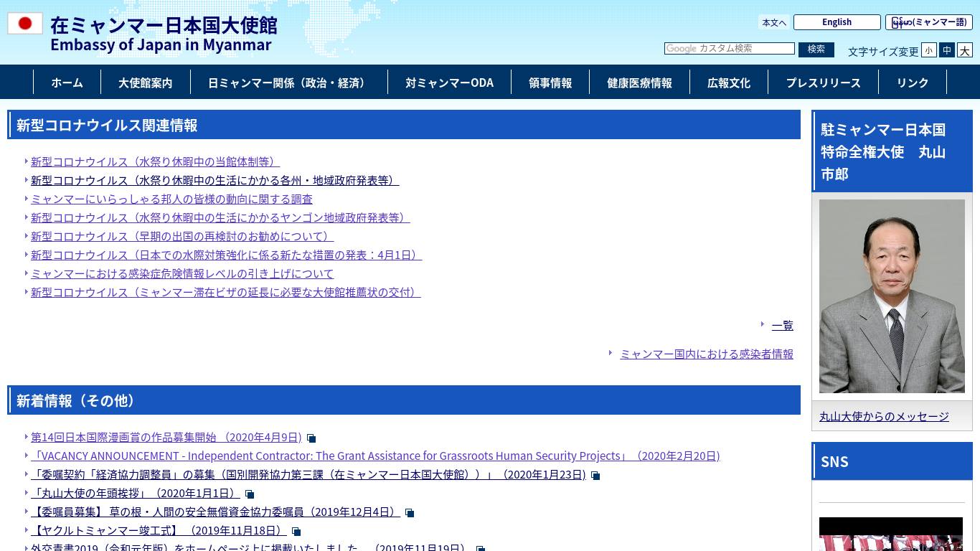Jump to main content via 本文へ

(x=774, y=22)
